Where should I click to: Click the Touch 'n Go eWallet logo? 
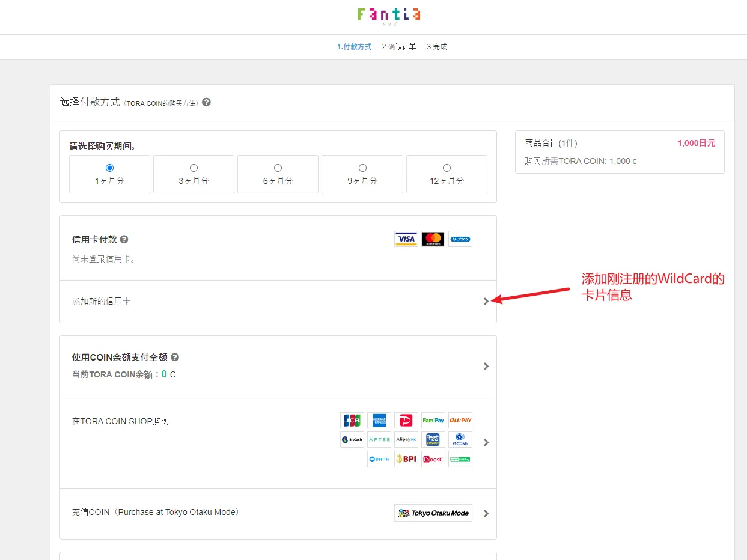coord(433,440)
